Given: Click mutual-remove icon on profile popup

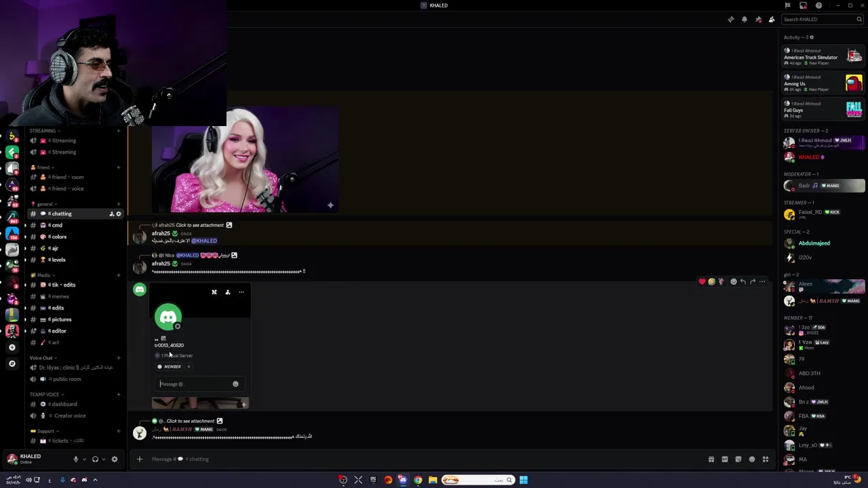Looking at the screenshot, I should [x=214, y=292].
